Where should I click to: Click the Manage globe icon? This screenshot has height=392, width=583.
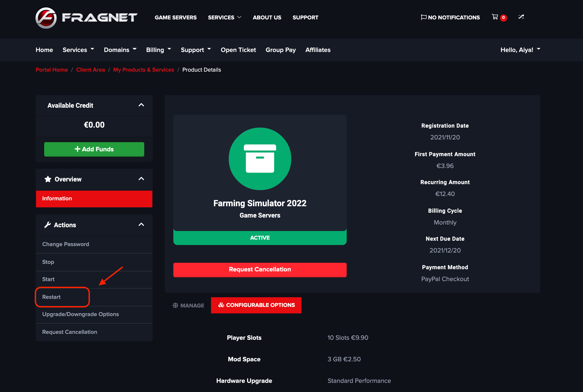175,305
